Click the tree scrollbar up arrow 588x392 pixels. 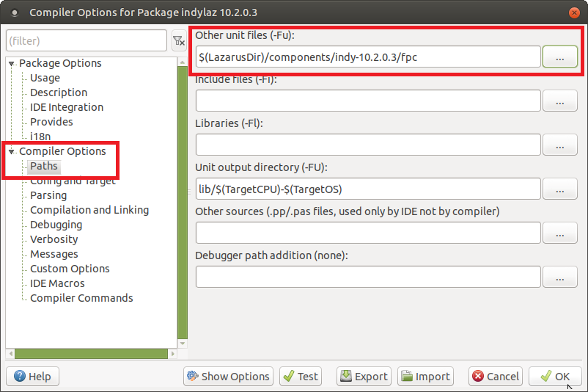coord(183,62)
